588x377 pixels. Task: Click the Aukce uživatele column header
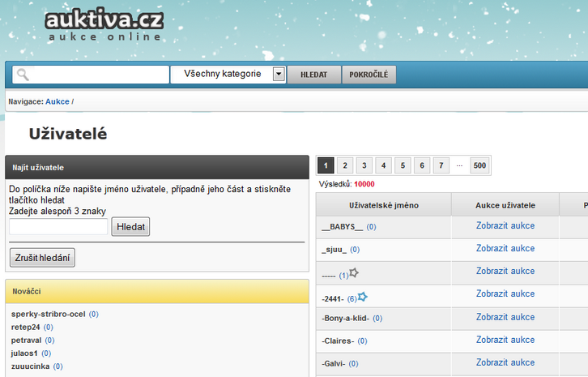coord(505,205)
